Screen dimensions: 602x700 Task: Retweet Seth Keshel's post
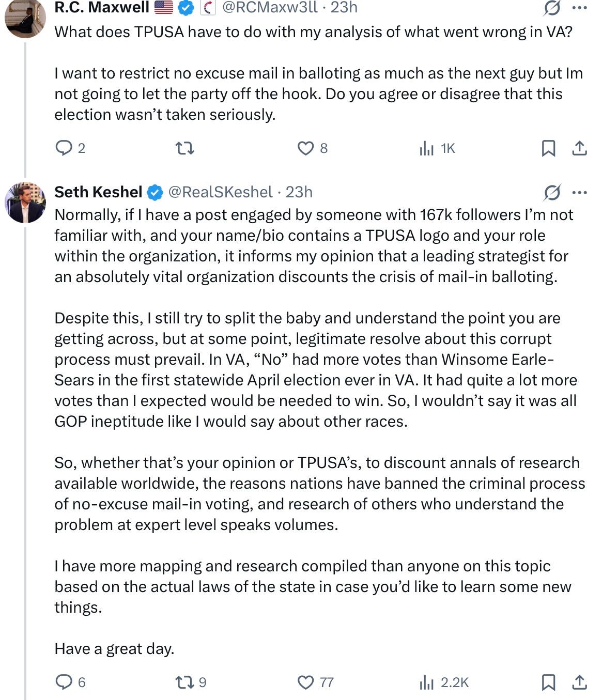pyautogui.click(x=185, y=682)
